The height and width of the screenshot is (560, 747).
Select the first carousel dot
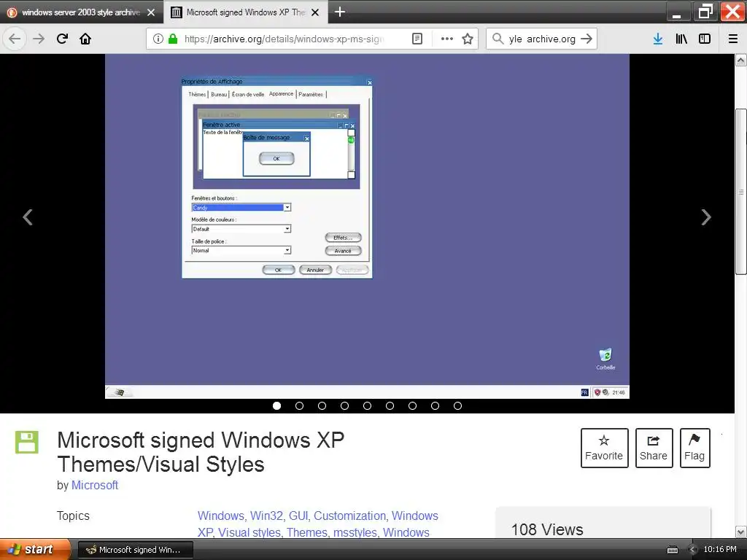pyautogui.click(x=276, y=405)
